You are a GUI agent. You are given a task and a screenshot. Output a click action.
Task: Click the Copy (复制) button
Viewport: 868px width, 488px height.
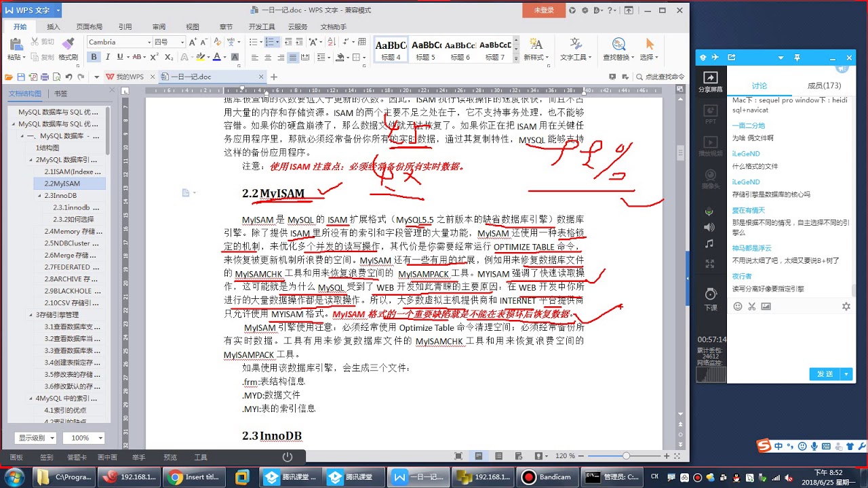(42, 57)
